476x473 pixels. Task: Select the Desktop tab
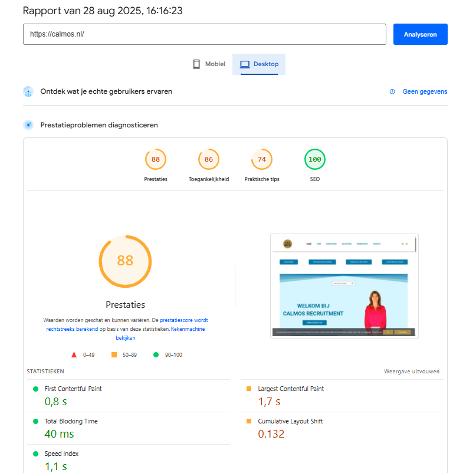pos(259,64)
